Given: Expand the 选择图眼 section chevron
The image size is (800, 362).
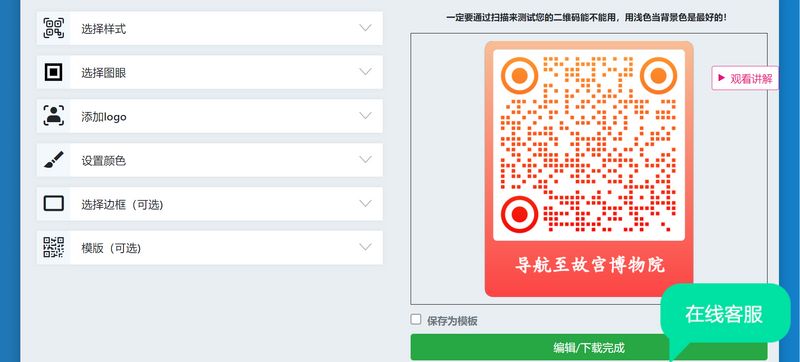Looking at the screenshot, I should [365, 71].
